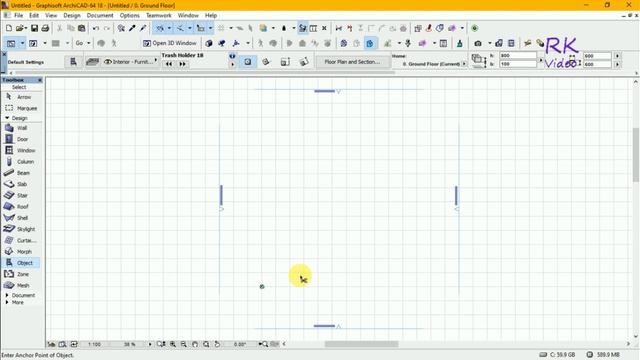Click the pan hand icon in bottom bar
Screen dimensions: 640x360
(195, 344)
